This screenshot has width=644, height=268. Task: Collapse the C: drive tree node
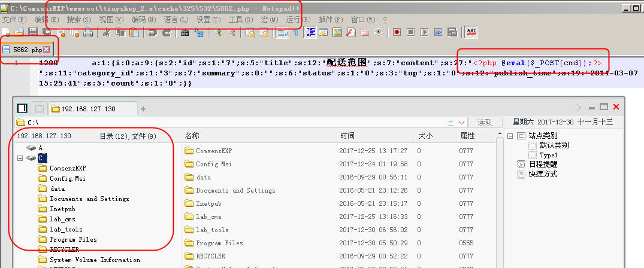pos(20,158)
